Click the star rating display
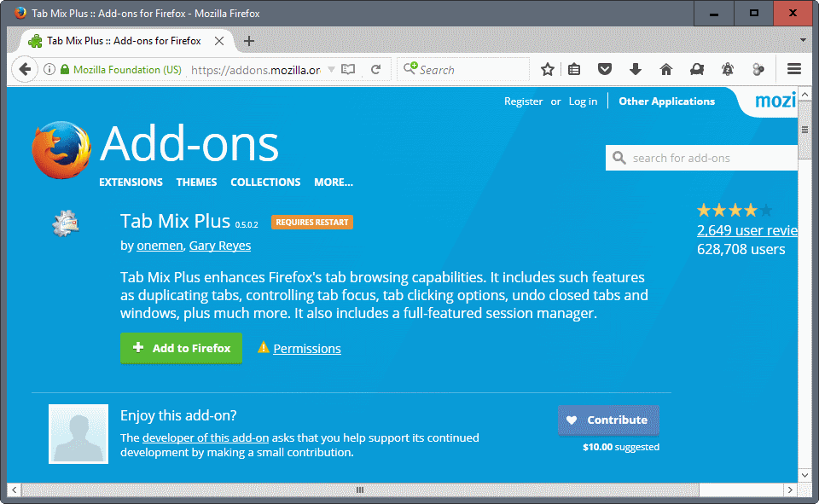Viewport: 819px width, 504px height. pos(735,211)
